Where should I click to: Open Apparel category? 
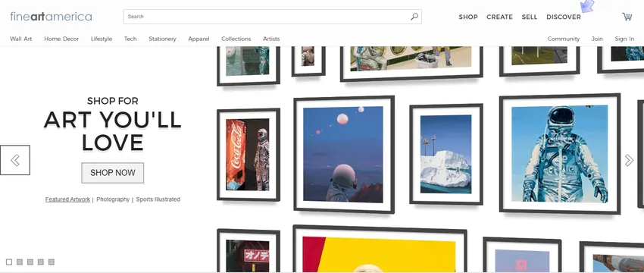(199, 39)
